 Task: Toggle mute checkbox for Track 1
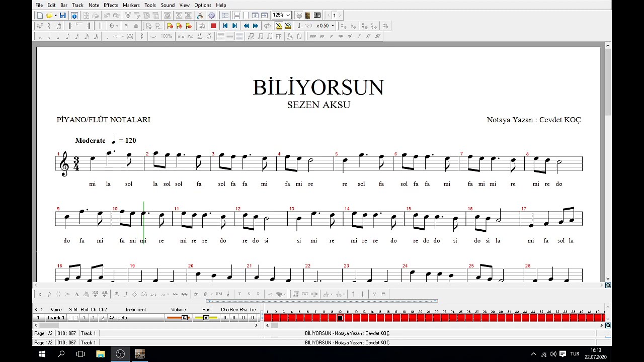(x=76, y=318)
